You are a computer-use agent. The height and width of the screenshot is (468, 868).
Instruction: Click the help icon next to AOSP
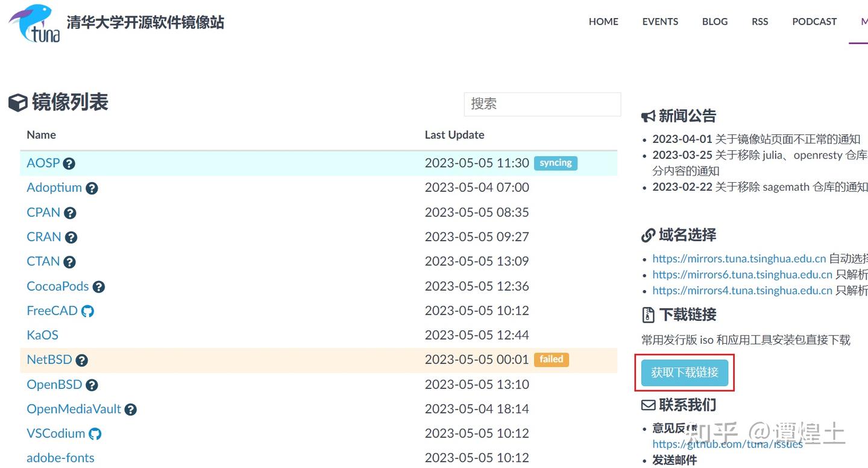[x=69, y=163]
